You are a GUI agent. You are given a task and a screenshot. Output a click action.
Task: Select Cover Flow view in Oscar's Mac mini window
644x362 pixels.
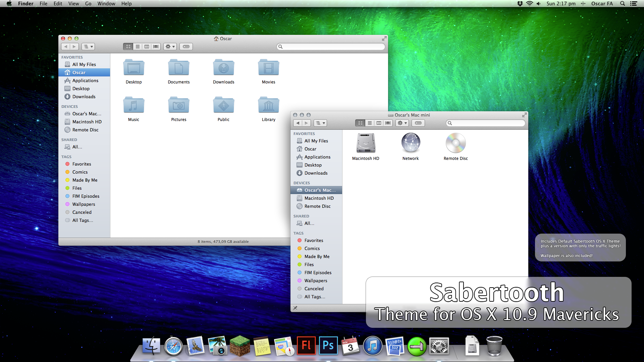pyautogui.click(x=388, y=123)
